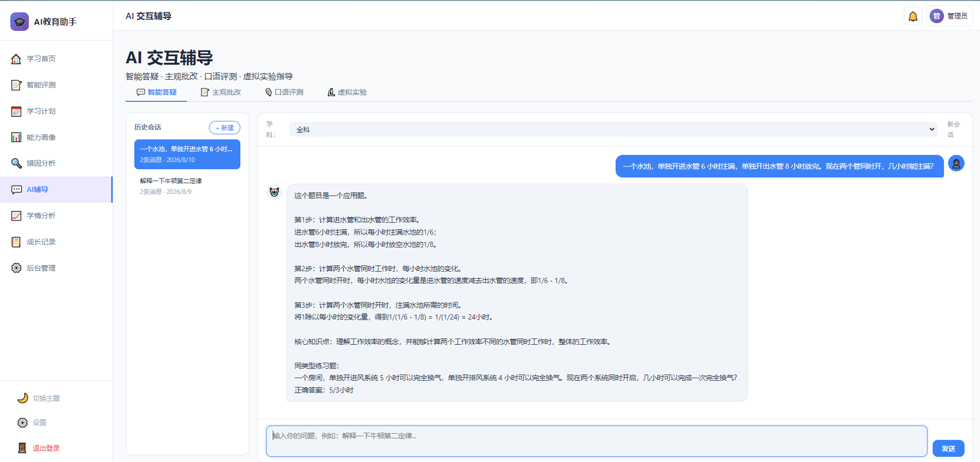Viewport: 980px width, 462px height.
Task: Click the 第3步 heading line in answer
Action: (x=379, y=305)
